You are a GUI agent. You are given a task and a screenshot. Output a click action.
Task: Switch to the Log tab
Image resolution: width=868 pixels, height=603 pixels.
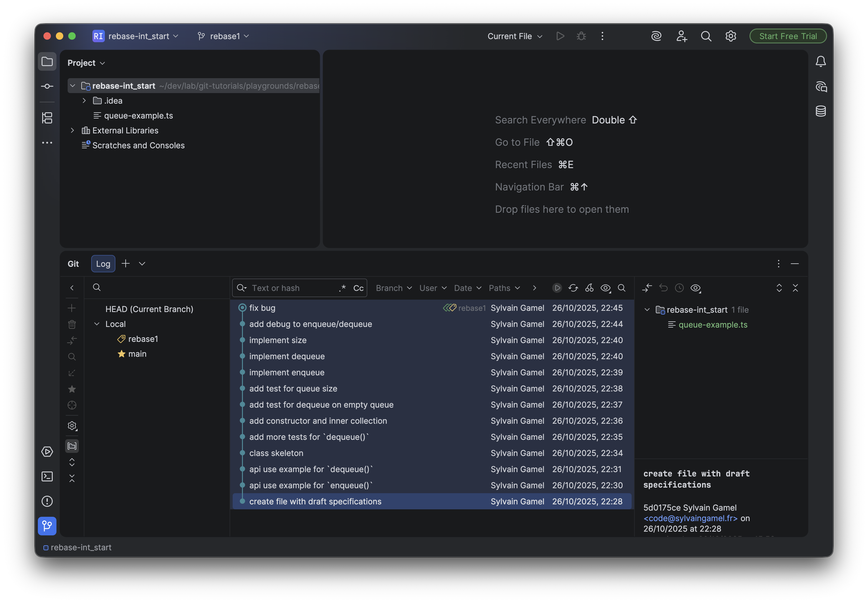[x=103, y=263]
